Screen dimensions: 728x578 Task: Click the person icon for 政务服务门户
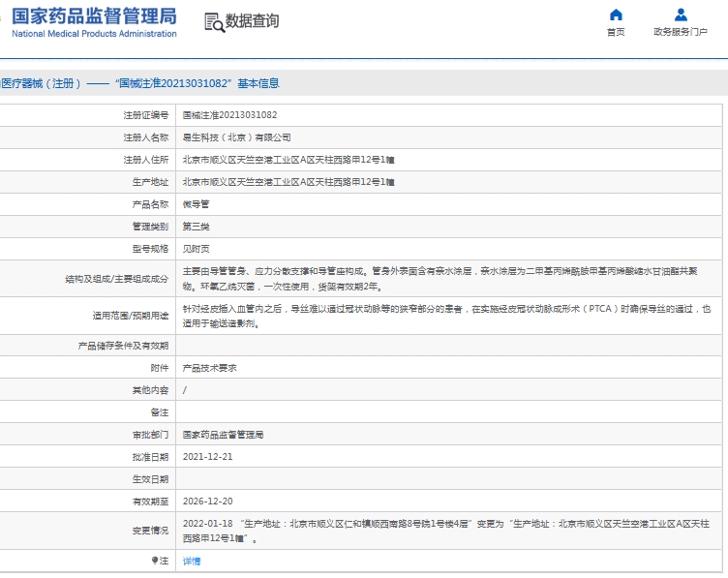point(681,15)
